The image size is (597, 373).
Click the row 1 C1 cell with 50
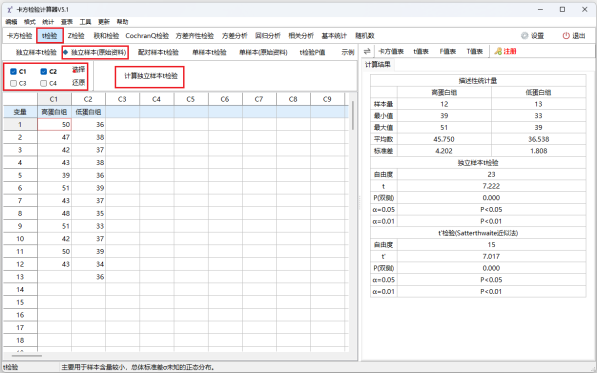click(54, 124)
